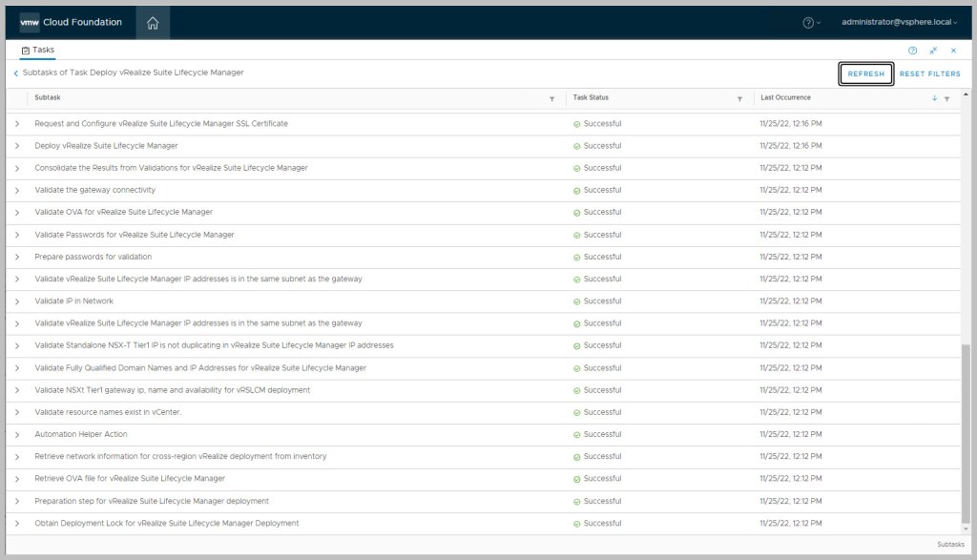Image resolution: width=977 pixels, height=560 pixels.
Task: Expand Validate Passwords for vRealize Suite row
Action: coord(17,235)
